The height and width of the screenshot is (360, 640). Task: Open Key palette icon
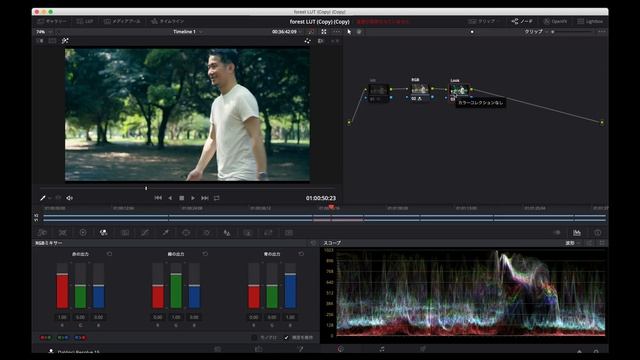pyautogui.click(x=247, y=233)
